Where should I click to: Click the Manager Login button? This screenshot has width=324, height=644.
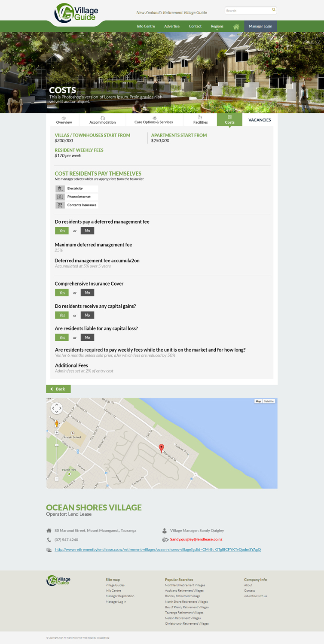(260, 26)
